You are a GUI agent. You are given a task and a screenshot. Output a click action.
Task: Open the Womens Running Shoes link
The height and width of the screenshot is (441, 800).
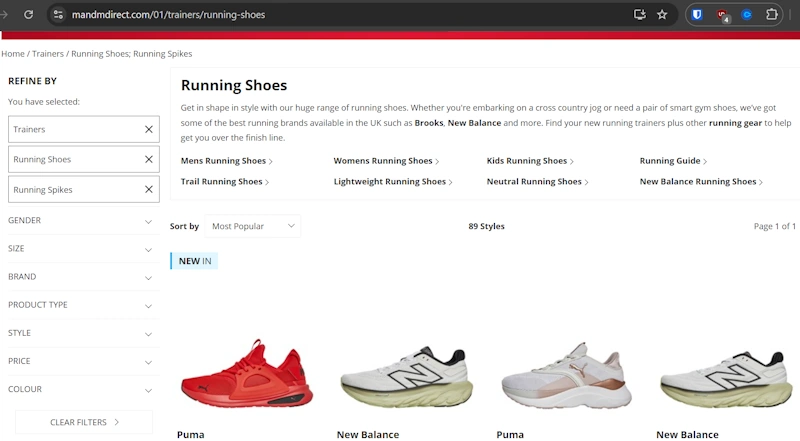point(386,161)
